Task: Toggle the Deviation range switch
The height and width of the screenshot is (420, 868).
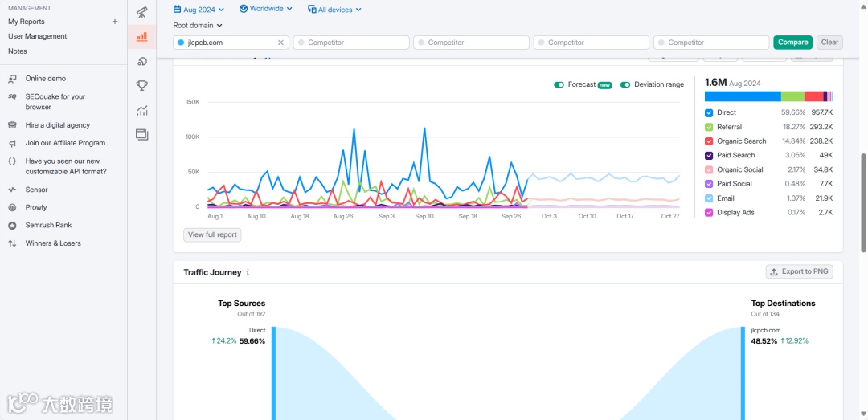Action: (625, 84)
